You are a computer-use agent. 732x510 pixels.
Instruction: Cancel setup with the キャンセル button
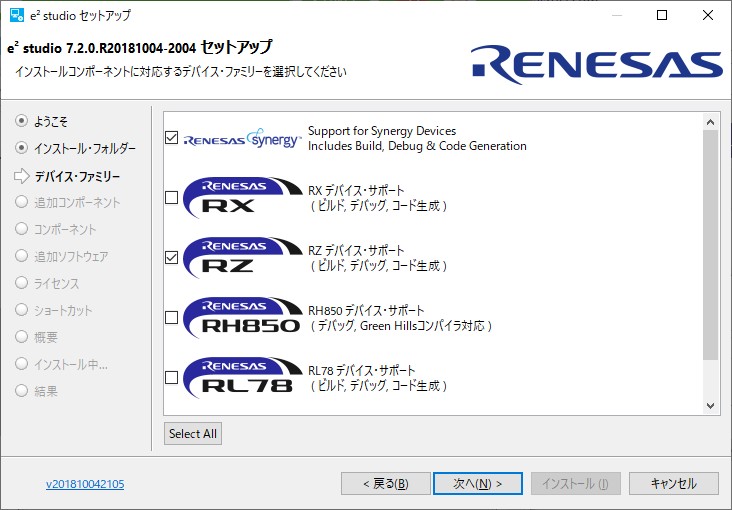(674, 483)
